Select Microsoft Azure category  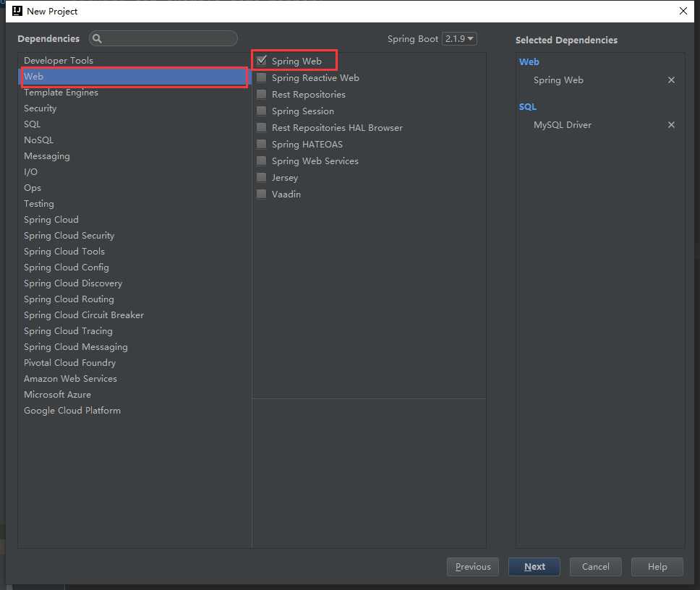(135, 395)
